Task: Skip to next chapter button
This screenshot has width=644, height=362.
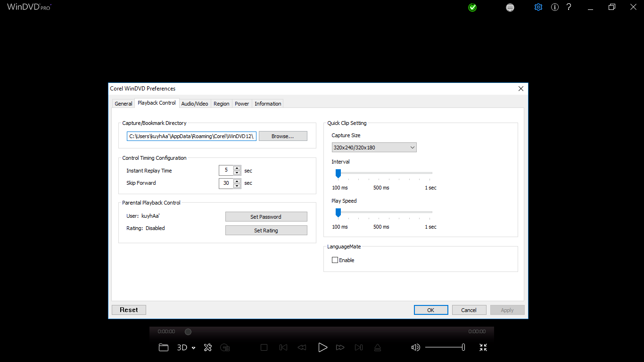Action: (x=359, y=347)
